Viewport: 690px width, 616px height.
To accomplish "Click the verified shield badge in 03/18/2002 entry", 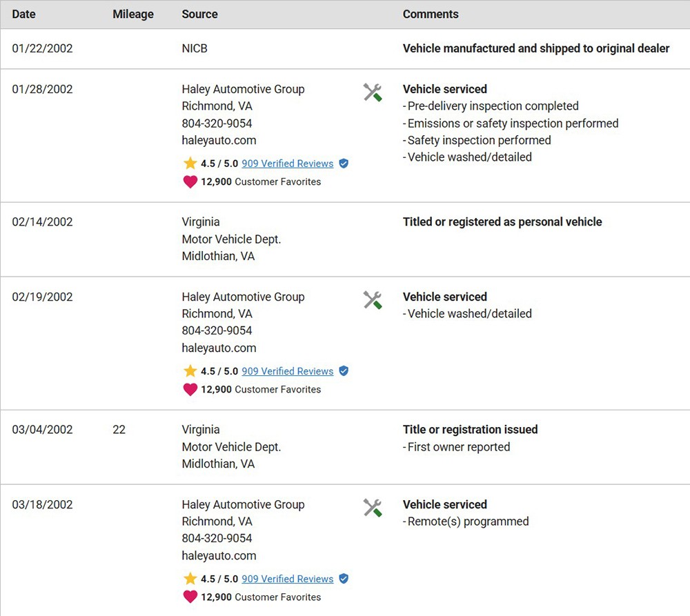I will click(x=344, y=579).
